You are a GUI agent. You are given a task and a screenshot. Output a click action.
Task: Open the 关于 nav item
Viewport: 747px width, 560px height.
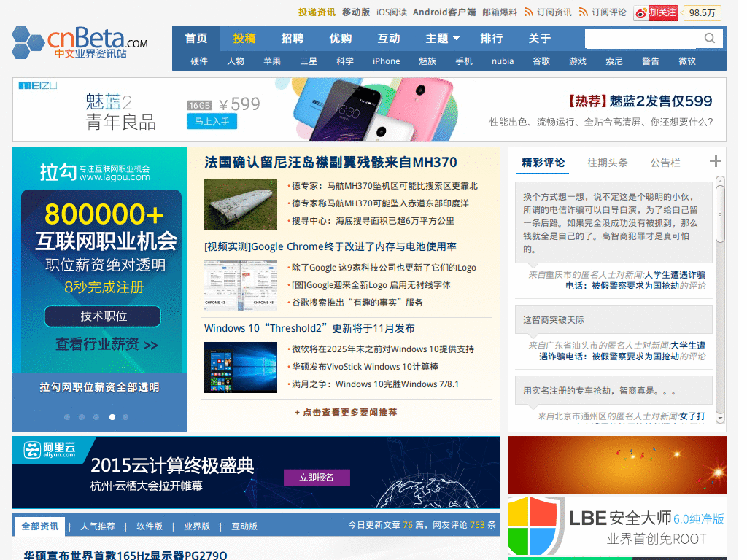point(540,38)
